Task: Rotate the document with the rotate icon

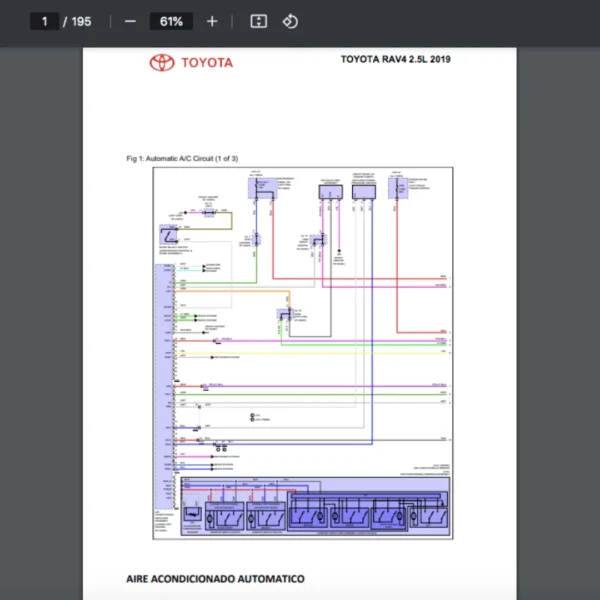Action: click(290, 21)
